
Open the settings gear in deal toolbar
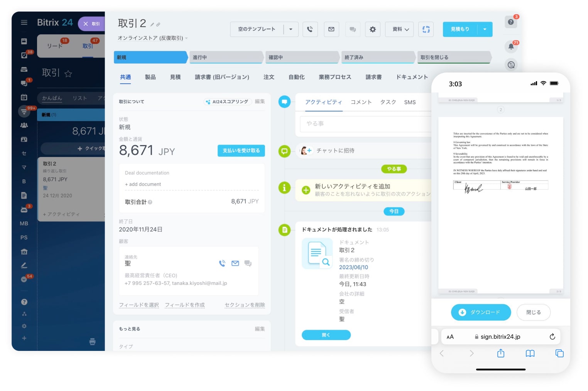point(373,29)
